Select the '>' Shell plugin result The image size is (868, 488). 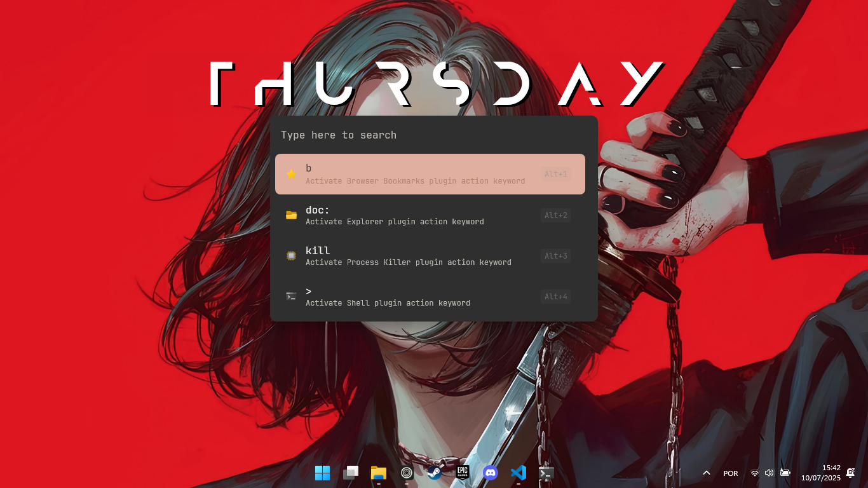click(x=430, y=296)
